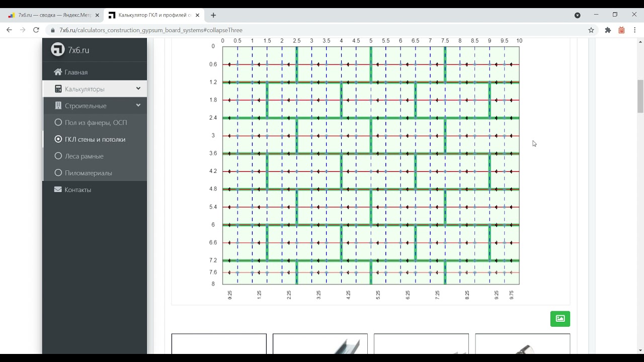Click the 0.25 label on bottom axis

point(230,295)
